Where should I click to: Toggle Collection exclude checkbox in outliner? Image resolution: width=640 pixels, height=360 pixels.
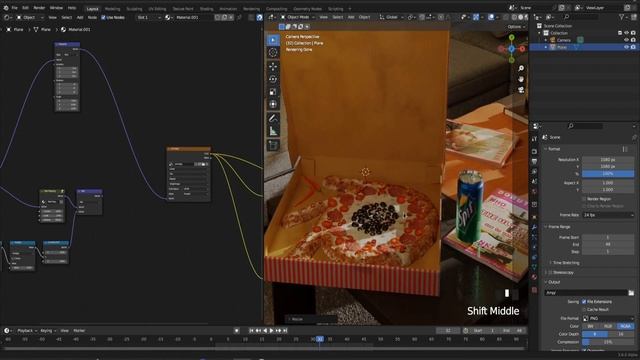pos(620,33)
